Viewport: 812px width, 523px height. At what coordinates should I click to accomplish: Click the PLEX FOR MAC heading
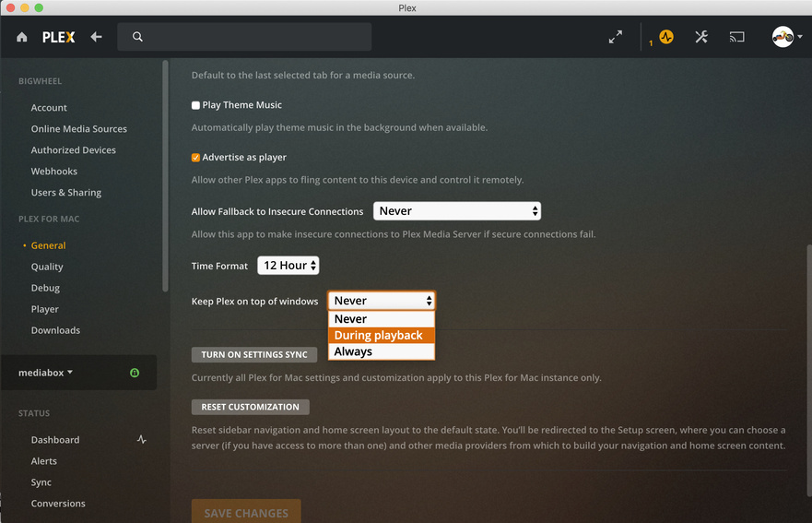click(49, 220)
